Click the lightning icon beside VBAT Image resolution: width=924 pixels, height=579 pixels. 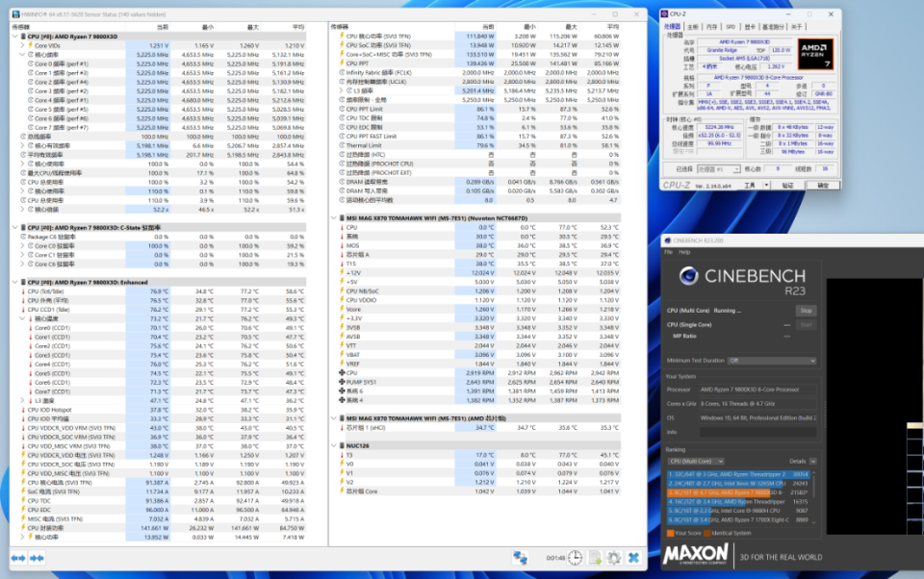[341, 355]
